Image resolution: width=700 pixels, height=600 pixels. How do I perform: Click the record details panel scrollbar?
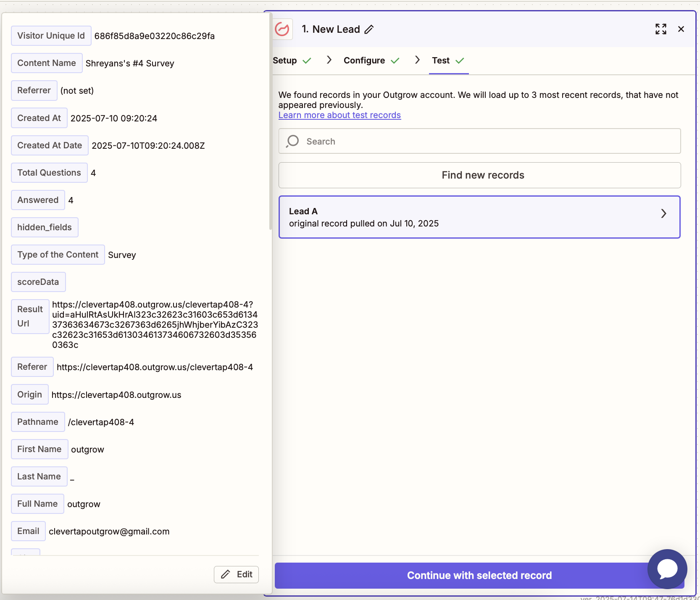(270, 122)
